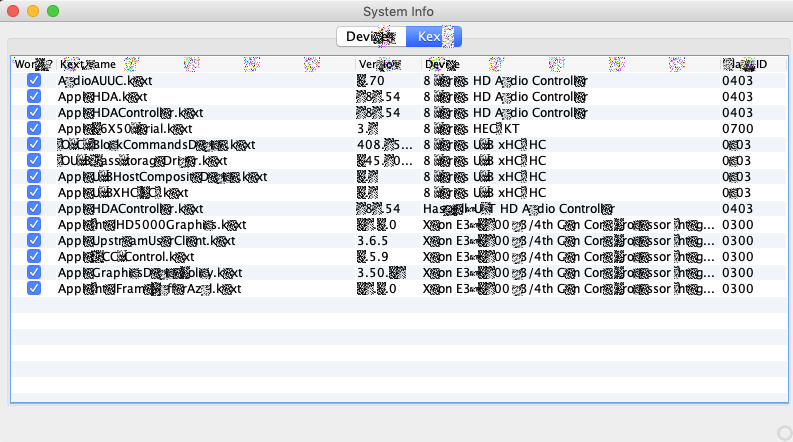The height and width of the screenshot is (442, 793).
Task: Toggle the IOUSBMassStorageDriver.kext checkbox
Action: (34, 160)
